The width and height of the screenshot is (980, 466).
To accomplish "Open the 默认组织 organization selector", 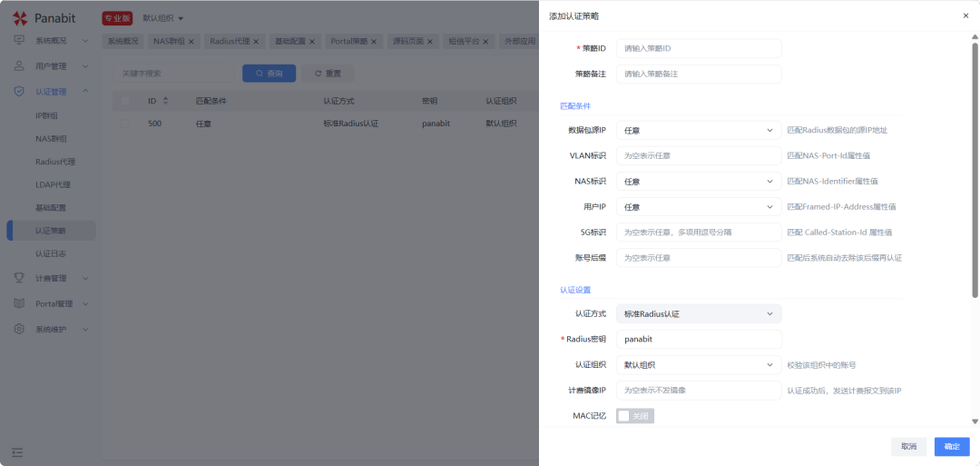I will (x=163, y=19).
